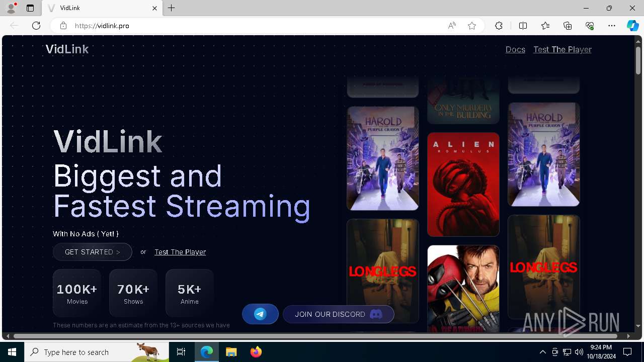This screenshot has height=362, width=644.
Task: Show hidden system tray icons
Action: [543, 352]
